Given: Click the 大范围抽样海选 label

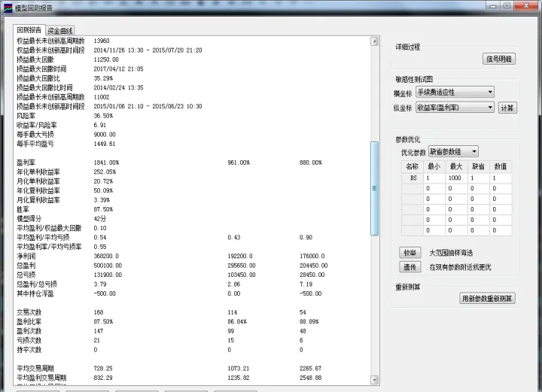Looking at the screenshot, I should click(x=451, y=253).
